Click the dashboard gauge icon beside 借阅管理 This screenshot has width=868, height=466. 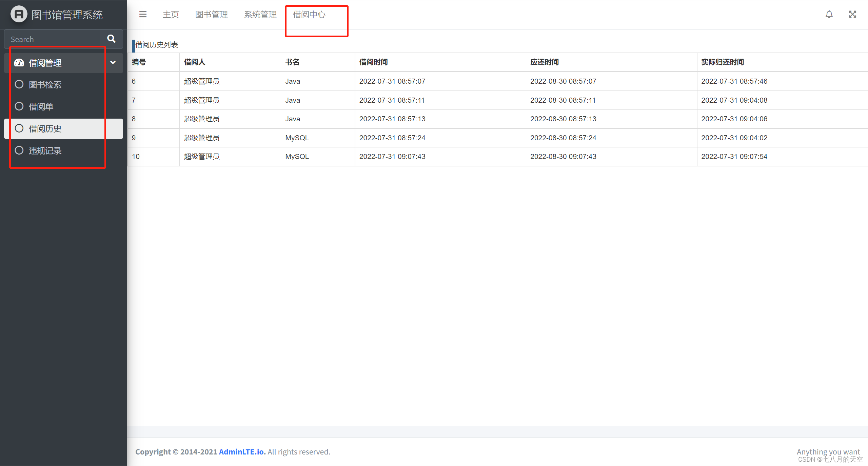click(x=19, y=63)
